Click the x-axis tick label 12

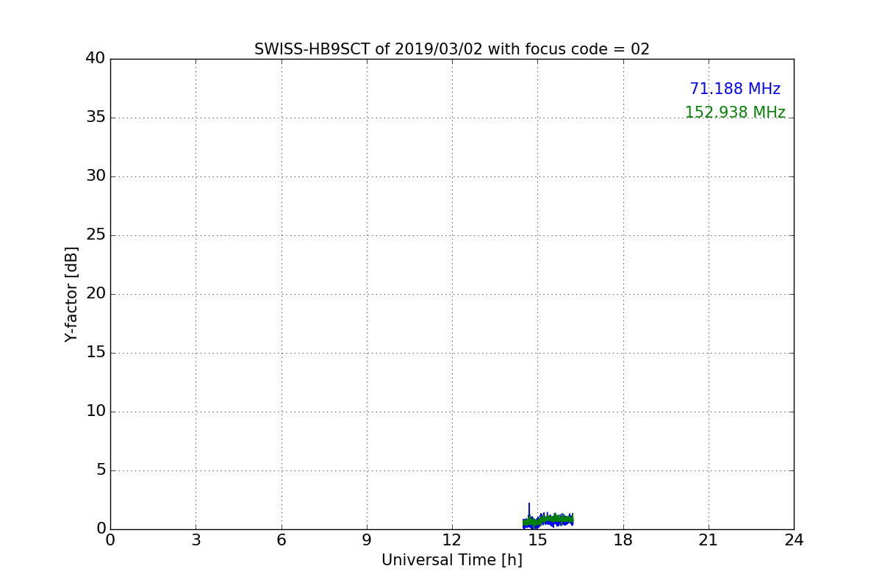pos(452,540)
